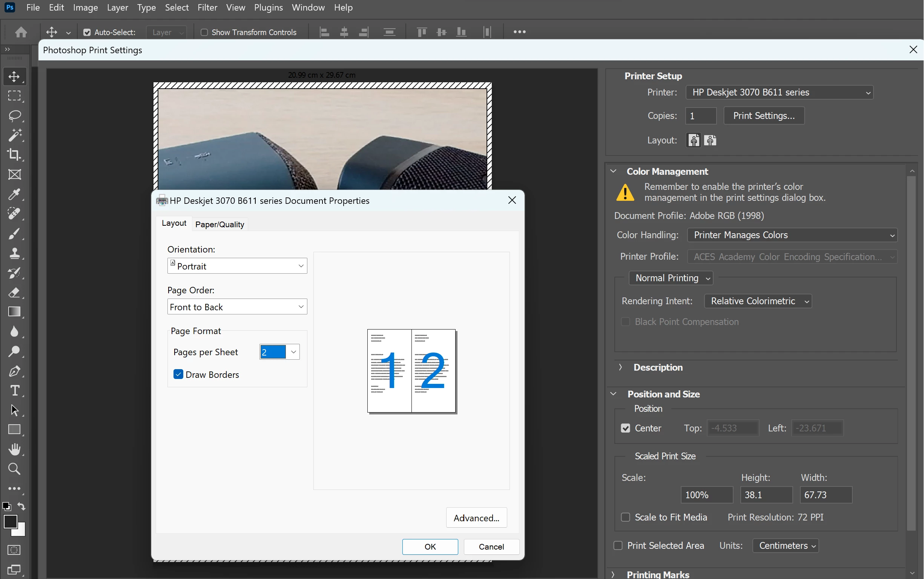Select the Clone Stamp tool
The width and height of the screenshot is (924, 579).
coord(15,253)
